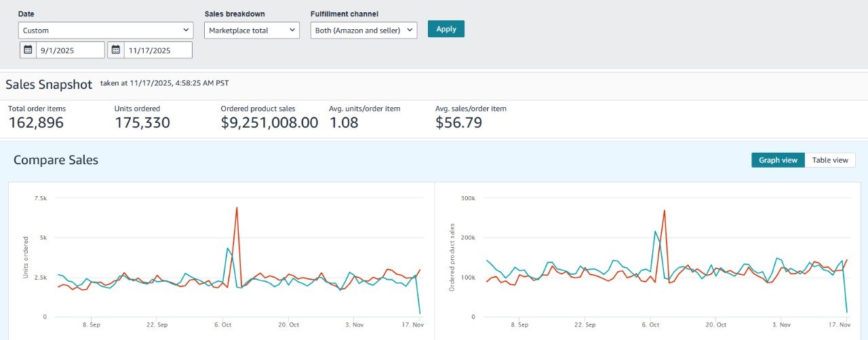Select the teal peak in the Ordered product sales chart
This screenshot has height=340, width=868.
click(655, 232)
